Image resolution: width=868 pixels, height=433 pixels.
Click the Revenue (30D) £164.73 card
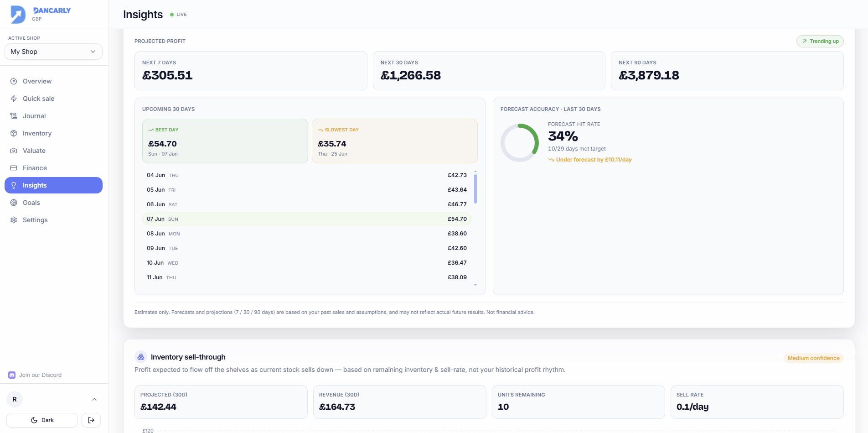tap(400, 402)
